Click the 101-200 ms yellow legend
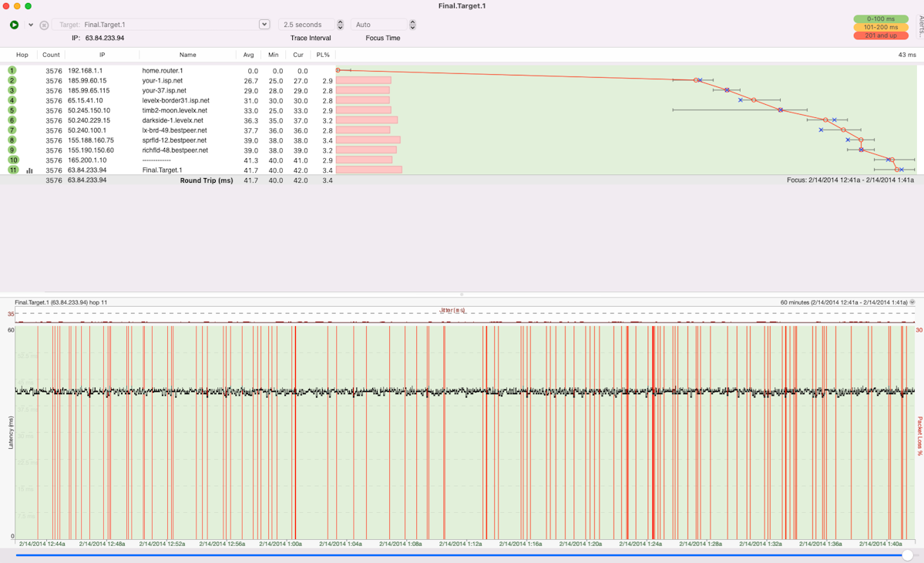Screen dimensions: 924x563 tap(880, 27)
